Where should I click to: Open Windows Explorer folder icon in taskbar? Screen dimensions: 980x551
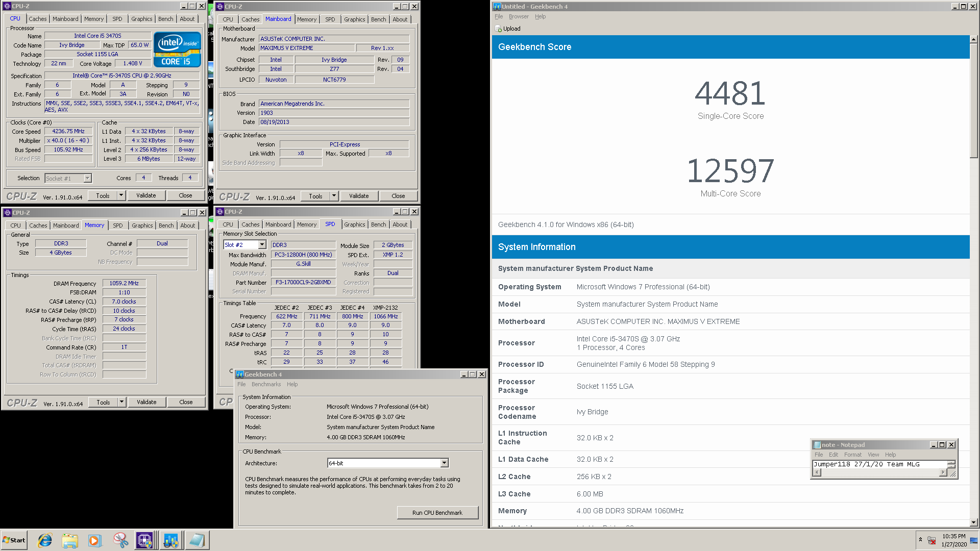tap(70, 540)
